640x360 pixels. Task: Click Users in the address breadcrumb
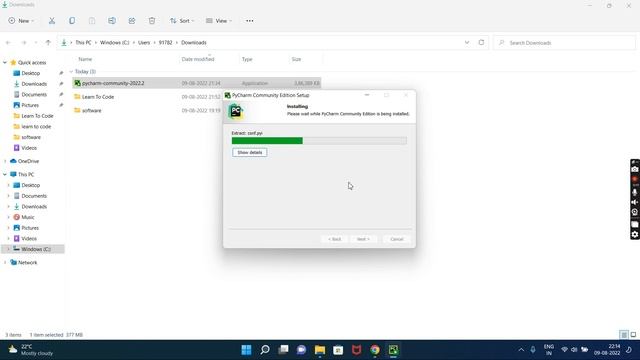tap(144, 42)
